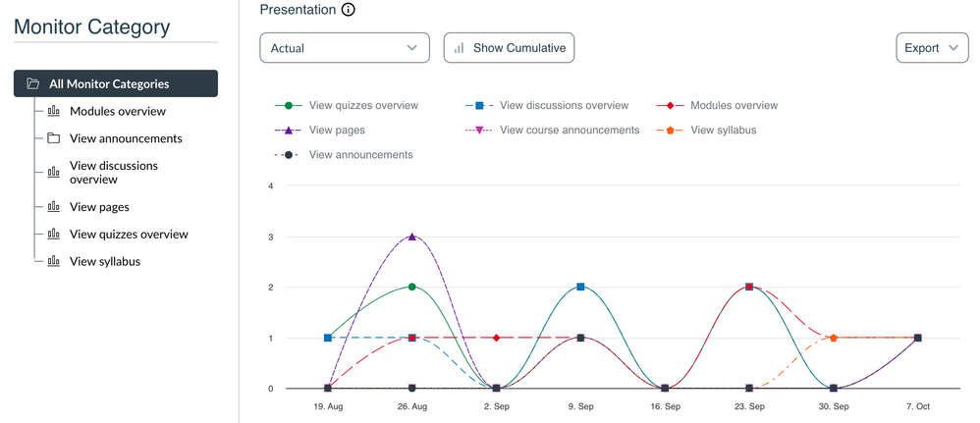Expand the Export dropdown menu
This screenshot has height=423, width=980.
932,48
